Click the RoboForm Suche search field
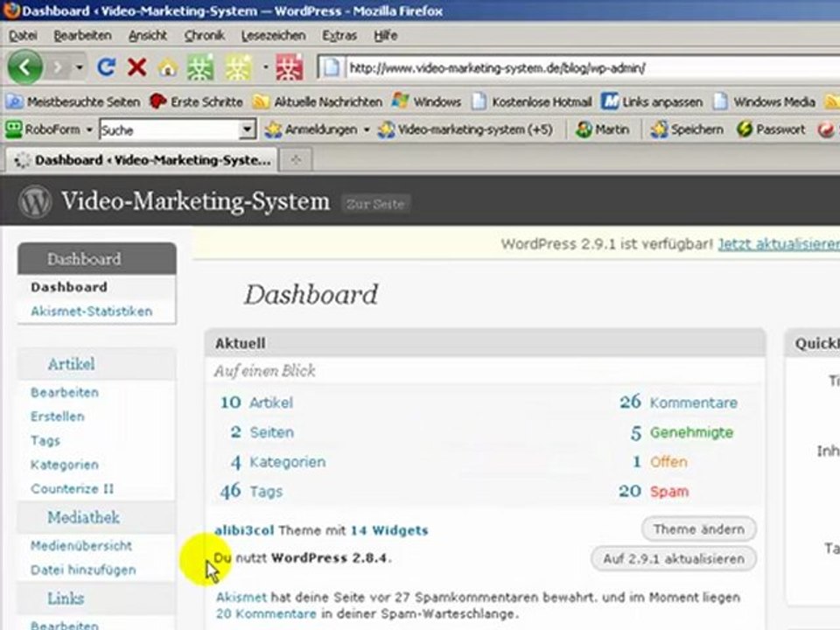This screenshot has width=840, height=630. click(x=169, y=129)
